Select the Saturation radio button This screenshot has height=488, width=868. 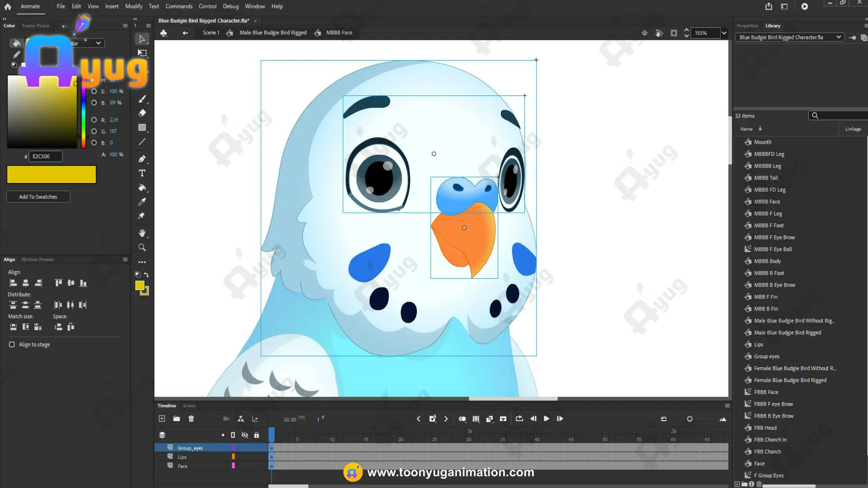tap(94, 91)
